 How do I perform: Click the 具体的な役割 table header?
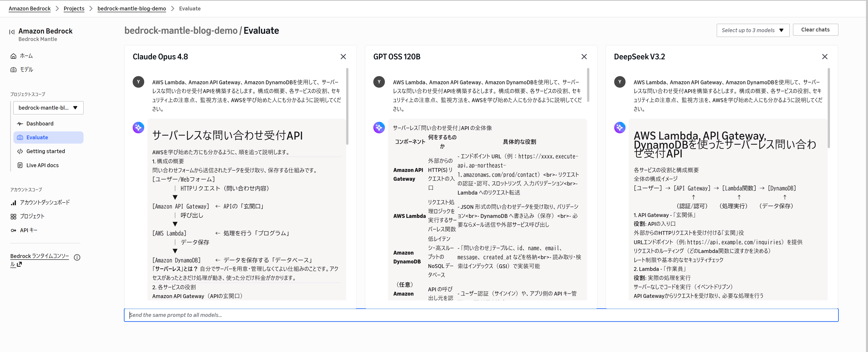(x=519, y=142)
